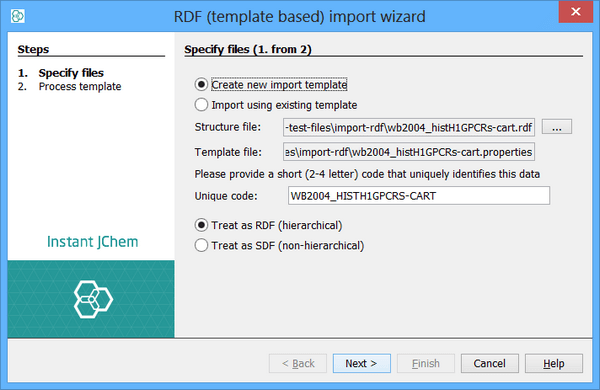
Task: Click the Specify files (1. from 2) heading
Action: click(x=248, y=49)
